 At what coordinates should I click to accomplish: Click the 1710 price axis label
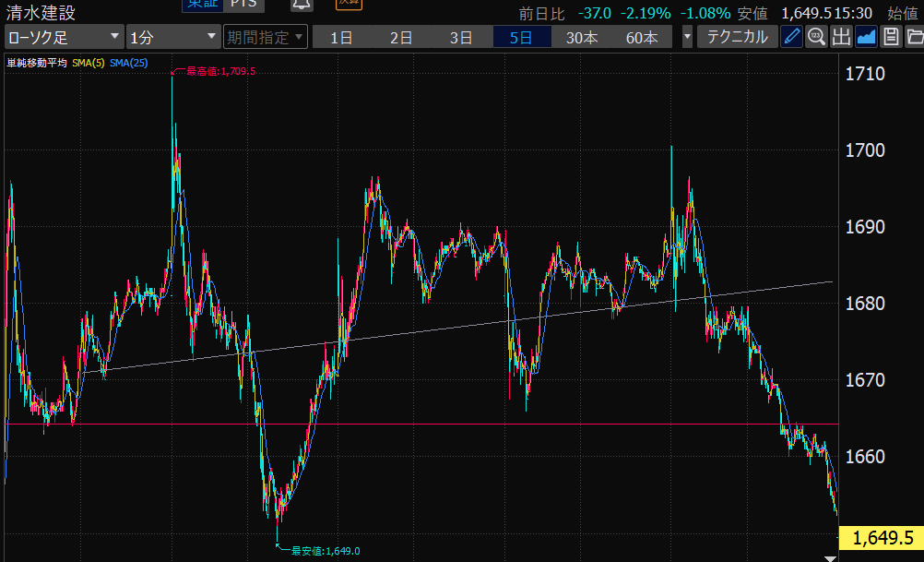click(865, 74)
